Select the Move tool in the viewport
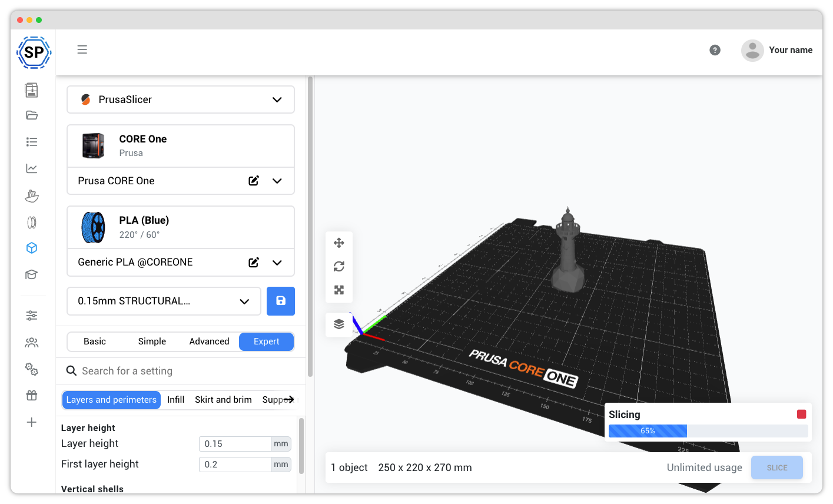The width and height of the screenshot is (833, 504). click(x=339, y=243)
